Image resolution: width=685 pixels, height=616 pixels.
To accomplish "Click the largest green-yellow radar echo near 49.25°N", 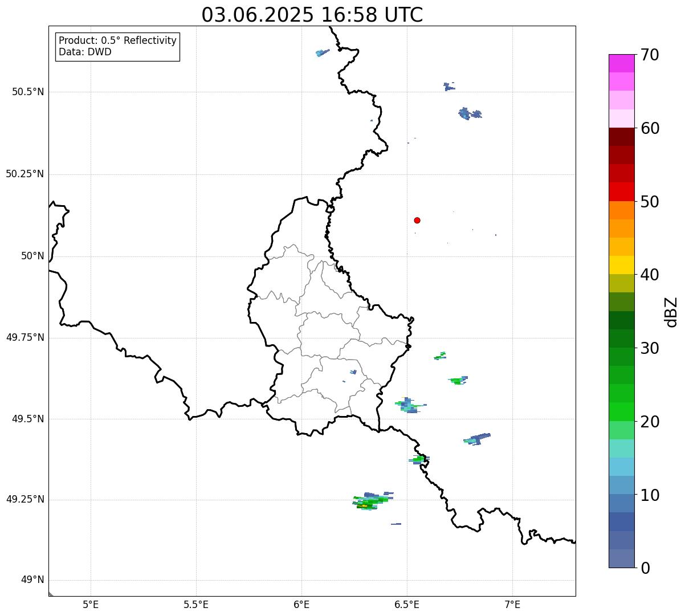I will [x=372, y=501].
